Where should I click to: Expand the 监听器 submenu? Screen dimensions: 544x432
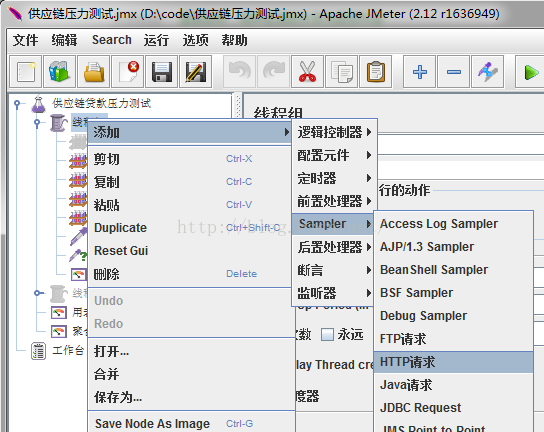coord(333,293)
